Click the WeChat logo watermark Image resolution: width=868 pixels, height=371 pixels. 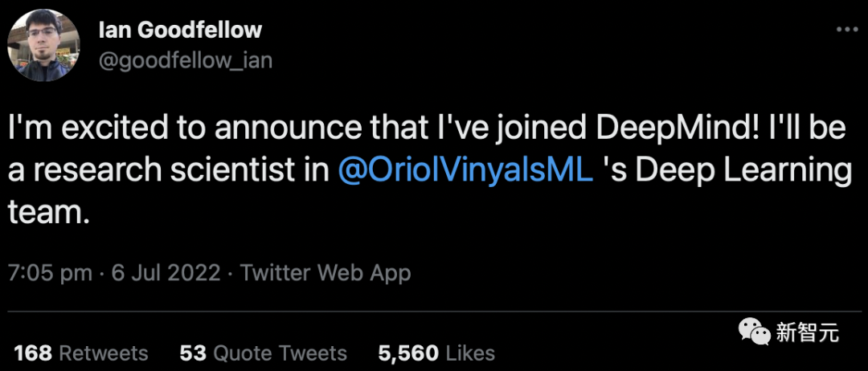[753, 332]
